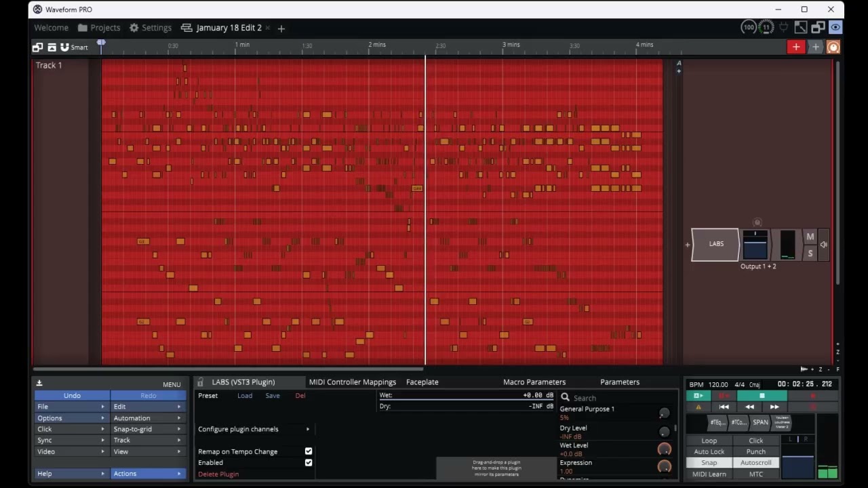Click the Wet Level knob
This screenshot has height=488, width=868.
664,449
